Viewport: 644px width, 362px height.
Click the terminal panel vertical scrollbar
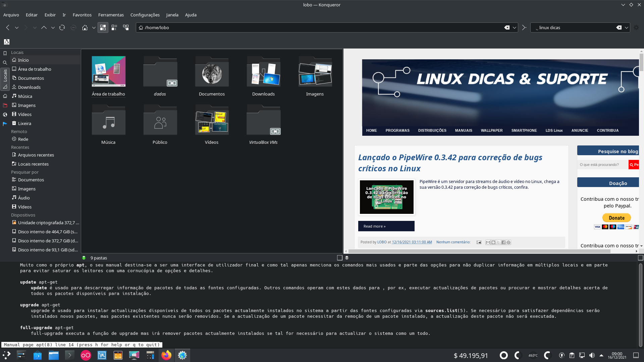click(x=640, y=305)
